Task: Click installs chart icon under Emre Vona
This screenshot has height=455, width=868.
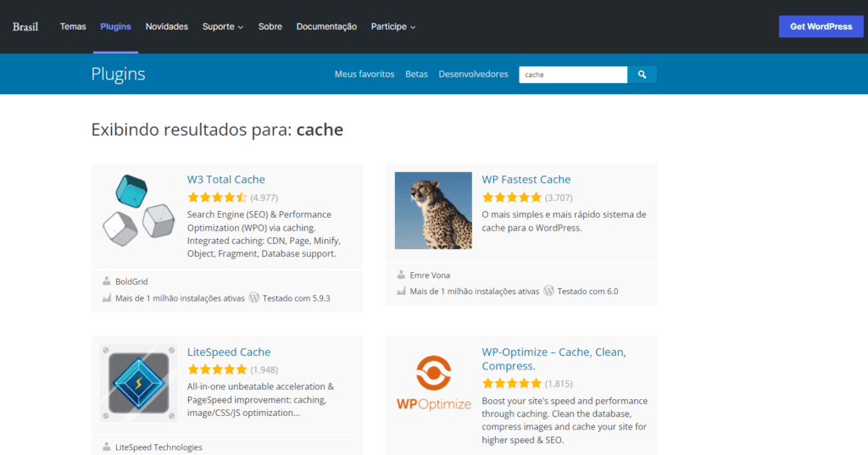Action: [401, 291]
